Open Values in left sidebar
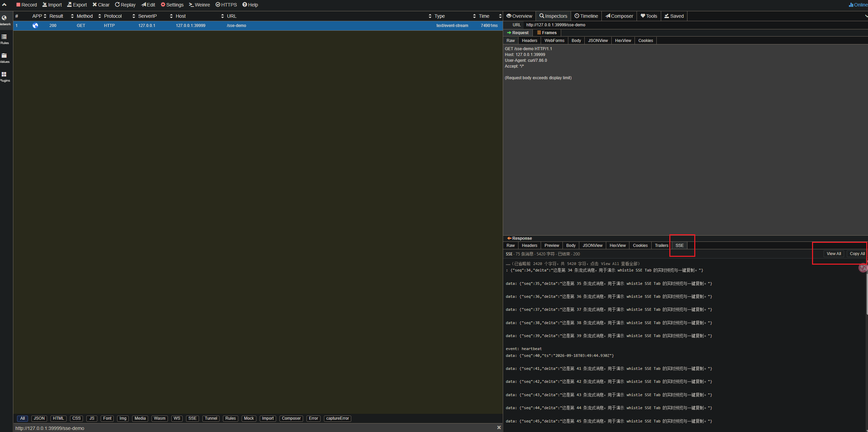Screen dimensions: 868x432 pos(4,58)
